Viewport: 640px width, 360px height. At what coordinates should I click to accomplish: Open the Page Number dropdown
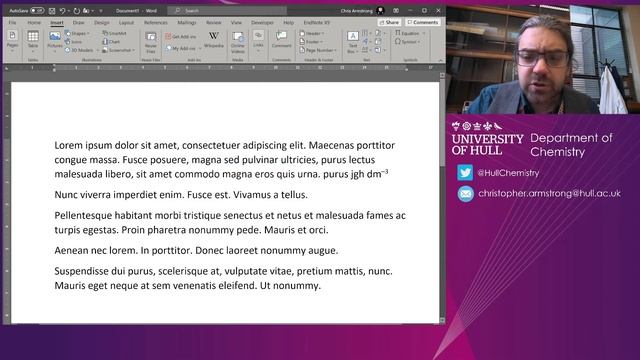[x=318, y=50]
